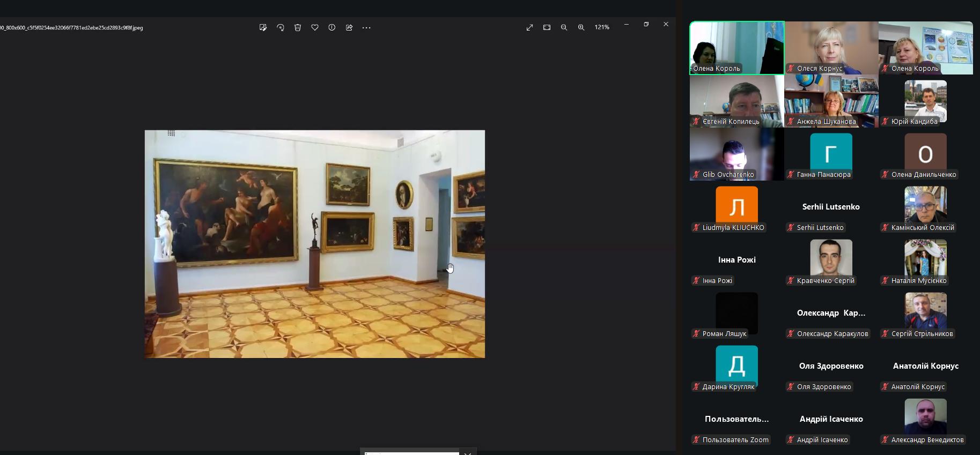Click the Share icon in Photos toolbar

click(349, 27)
